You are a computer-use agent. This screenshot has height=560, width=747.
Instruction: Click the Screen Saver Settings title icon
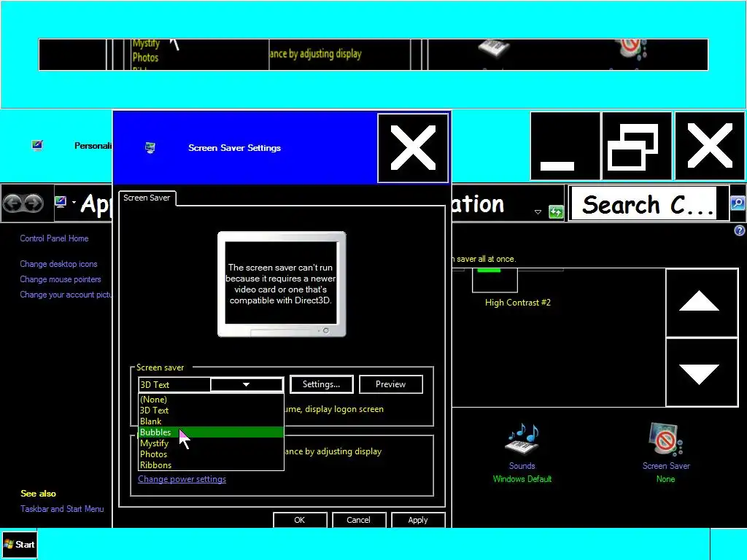pos(150,147)
